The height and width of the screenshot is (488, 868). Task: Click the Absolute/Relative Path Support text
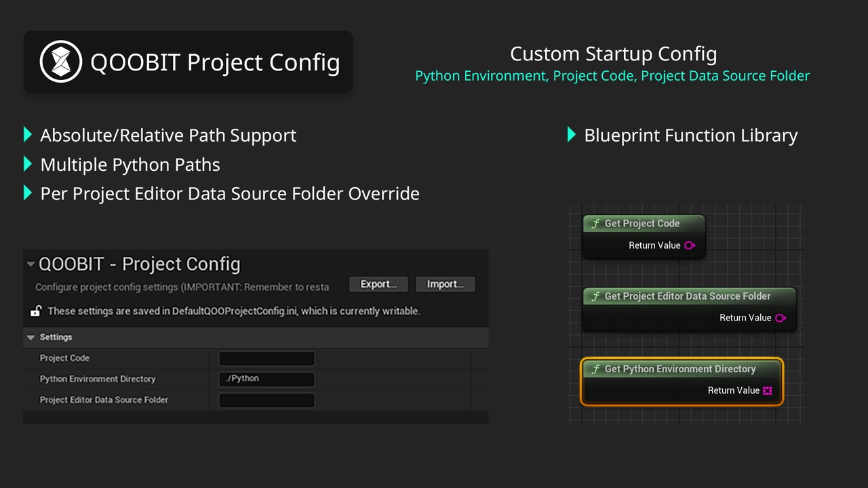[168, 135]
